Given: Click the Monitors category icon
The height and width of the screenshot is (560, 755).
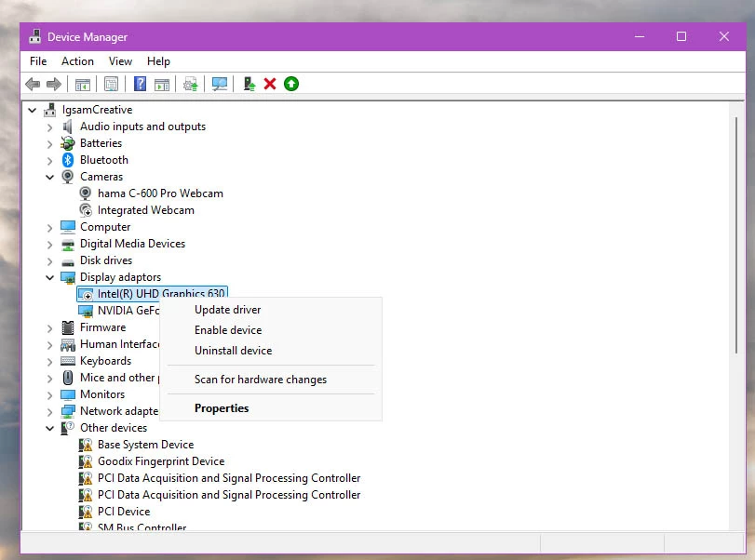Looking at the screenshot, I should 68,394.
